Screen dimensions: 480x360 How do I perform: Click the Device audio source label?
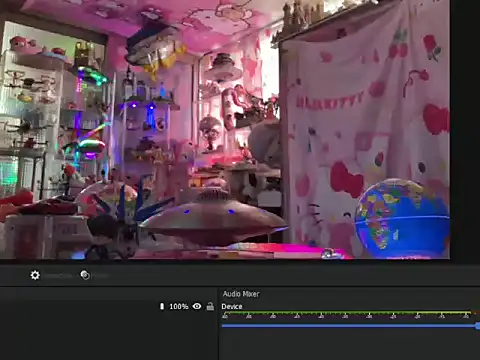point(232,306)
